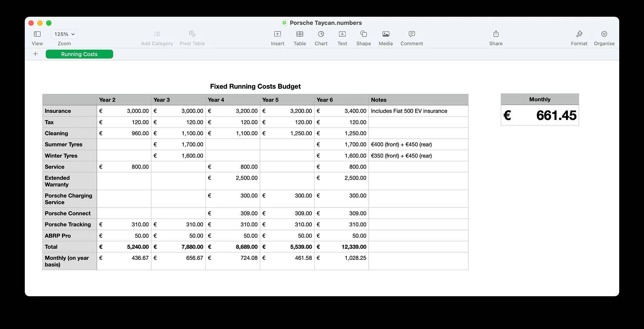Click the Add Category toolbar icon

[x=157, y=34]
